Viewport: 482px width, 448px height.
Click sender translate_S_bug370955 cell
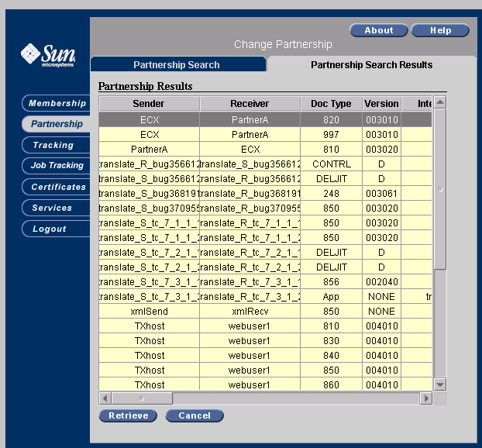(149, 208)
